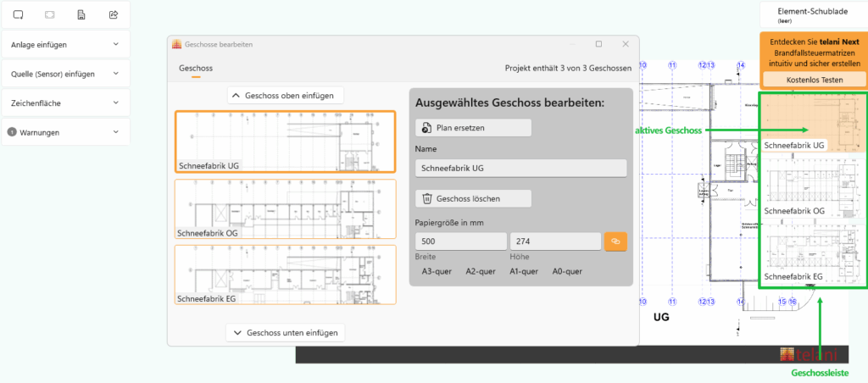This screenshot has width=868, height=383.
Task: Click the gray warning count badge
Action: coord(13,132)
